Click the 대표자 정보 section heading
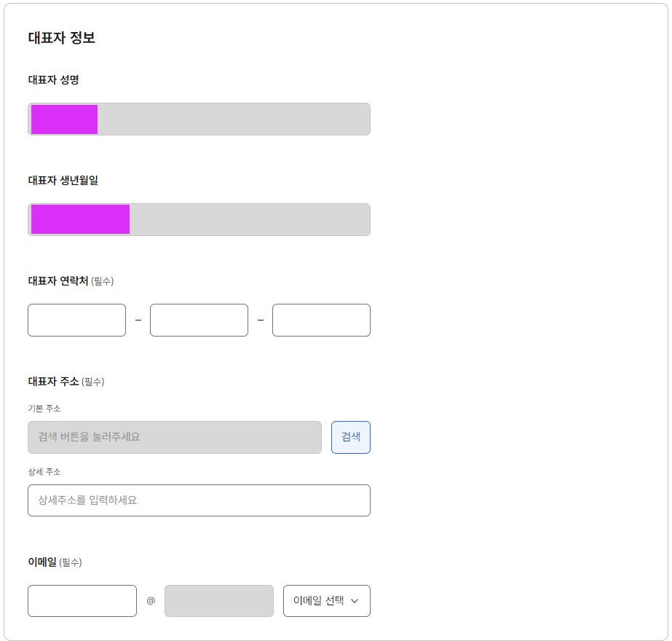672x641 pixels. pos(61,38)
